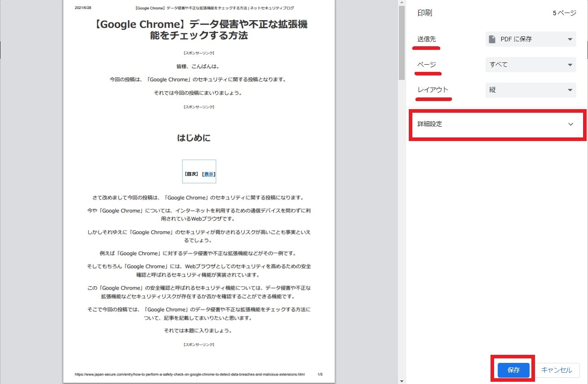Expand the 詳細設定 section
The image size is (588, 384).
click(x=497, y=124)
